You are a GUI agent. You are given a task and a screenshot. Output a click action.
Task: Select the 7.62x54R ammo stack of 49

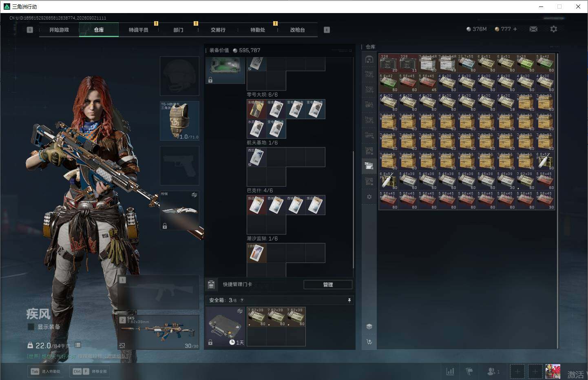point(447,63)
